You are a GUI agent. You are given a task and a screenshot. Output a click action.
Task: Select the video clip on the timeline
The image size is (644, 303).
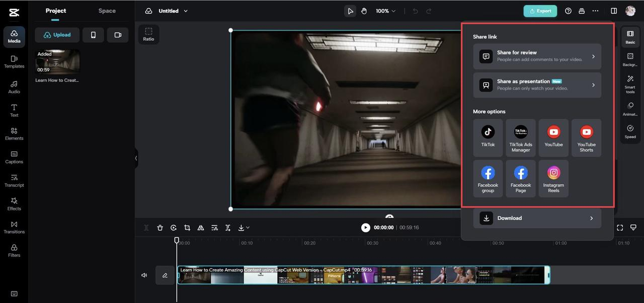pos(363,275)
